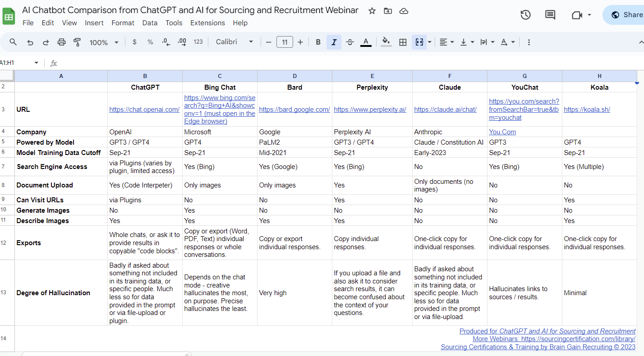644x356 pixels.
Task: Open version history clock icon
Action: point(525,15)
